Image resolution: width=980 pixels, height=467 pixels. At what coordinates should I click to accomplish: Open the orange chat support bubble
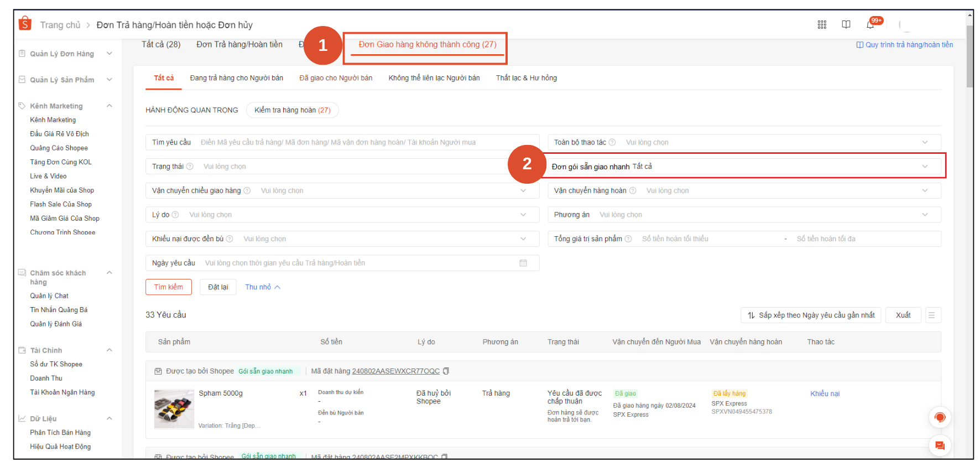(x=940, y=445)
